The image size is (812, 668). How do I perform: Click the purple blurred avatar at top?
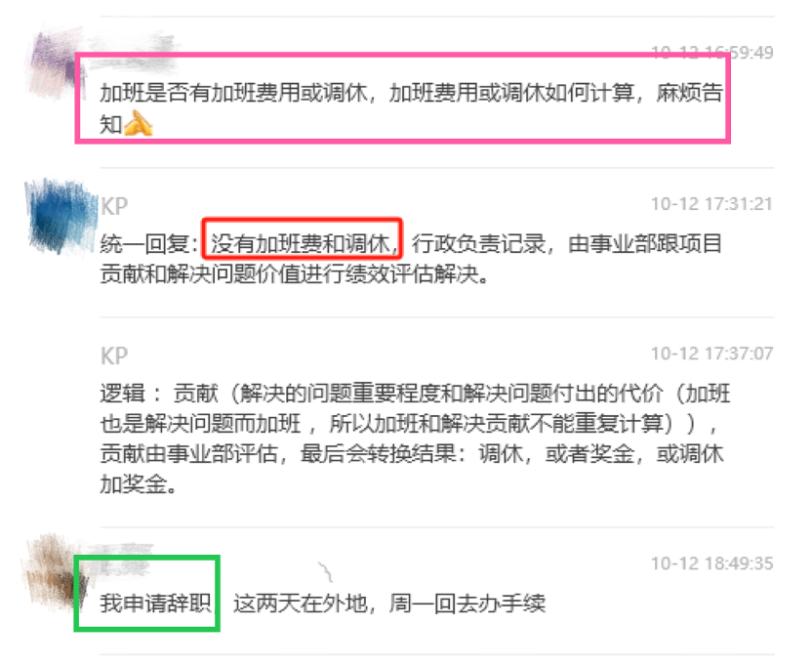point(55,63)
